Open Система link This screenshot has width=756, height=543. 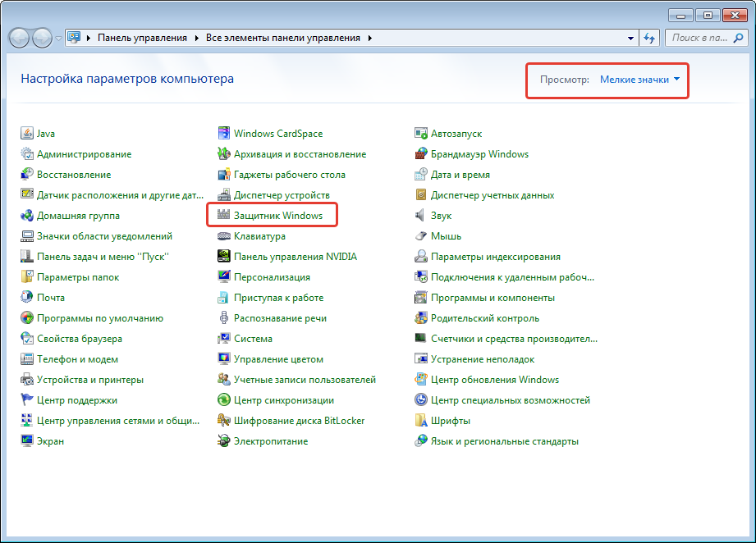(253, 339)
